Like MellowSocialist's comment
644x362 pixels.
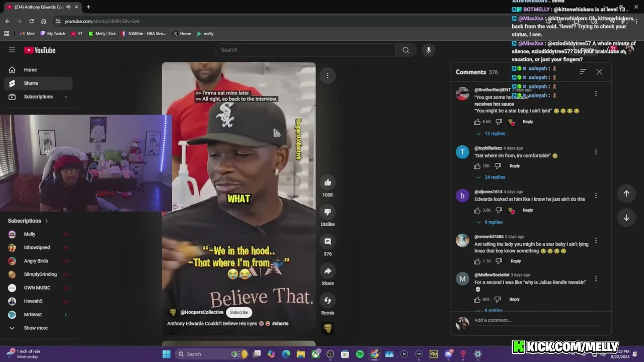[477, 299]
